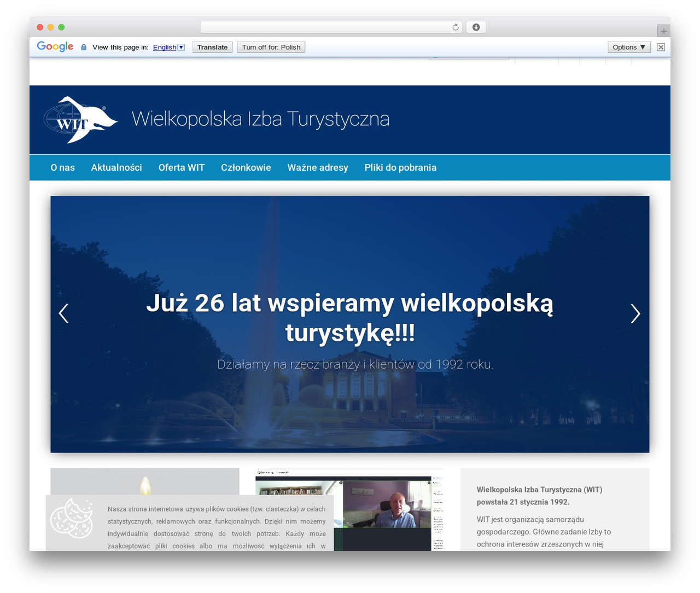Click the yellow minimize window button
This screenshot has height=593, width=700.
point(51,27)
